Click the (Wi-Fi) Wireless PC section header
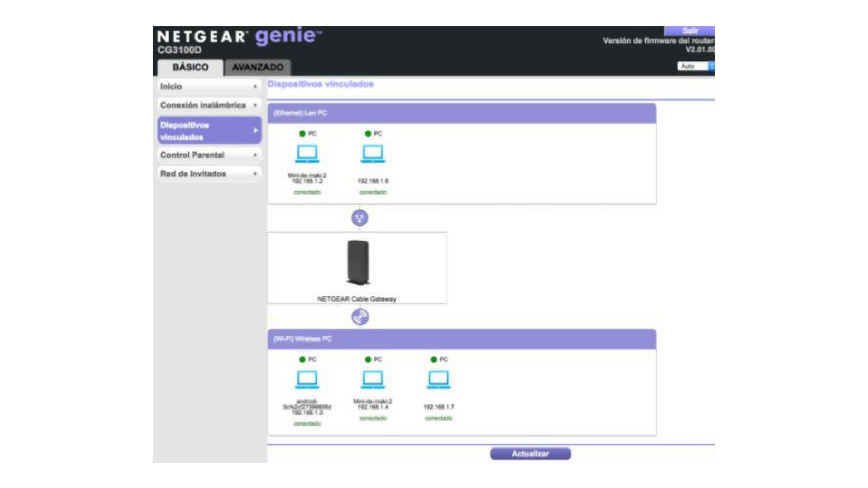This screenshot has width=868, height=488. 462,339
